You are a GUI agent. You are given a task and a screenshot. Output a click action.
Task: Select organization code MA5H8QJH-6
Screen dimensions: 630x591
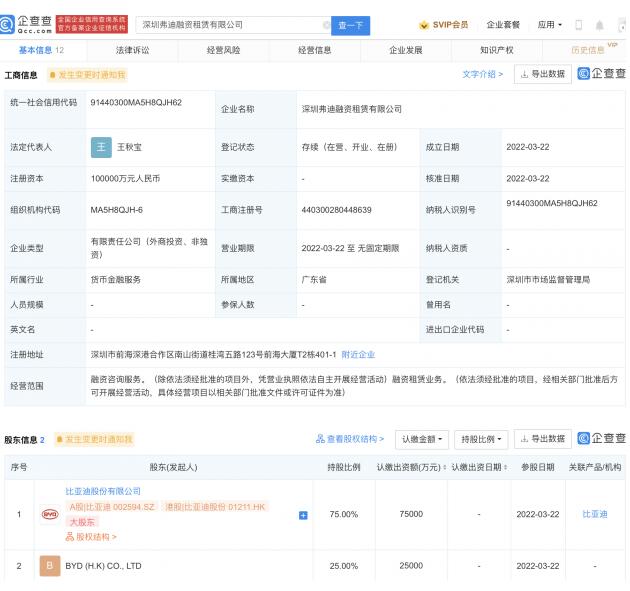tap(117, 210)
